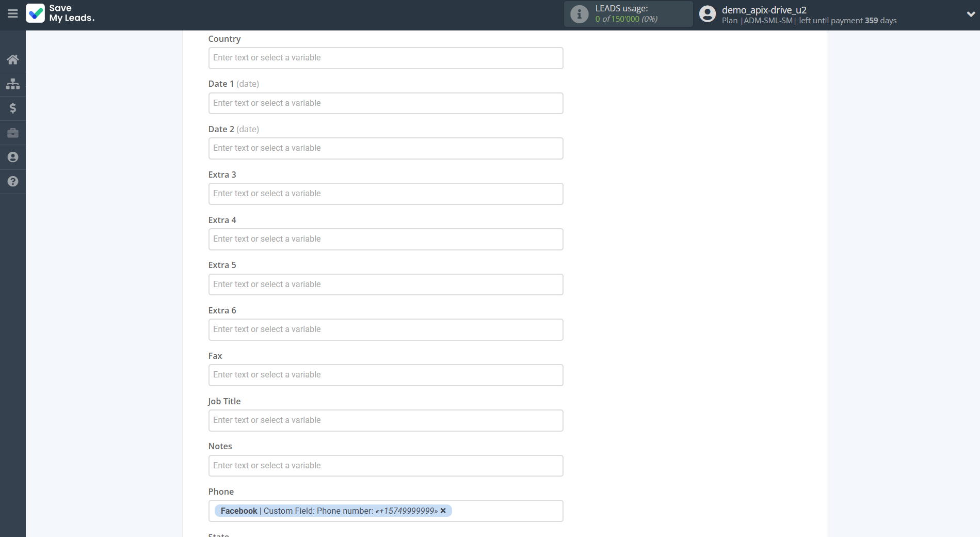Click the demo_apix-drive_u2 account name
The height and width of the screenshot is (537, 980).
764,10
